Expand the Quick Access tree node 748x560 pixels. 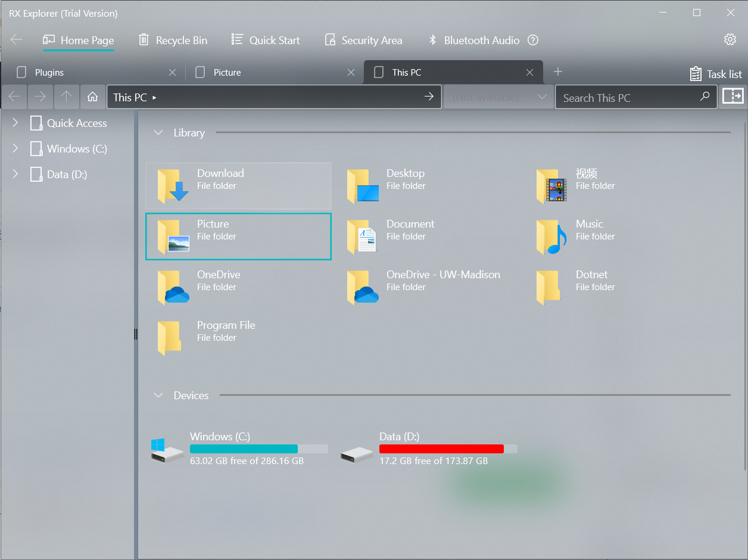click(x=15, y=123)
